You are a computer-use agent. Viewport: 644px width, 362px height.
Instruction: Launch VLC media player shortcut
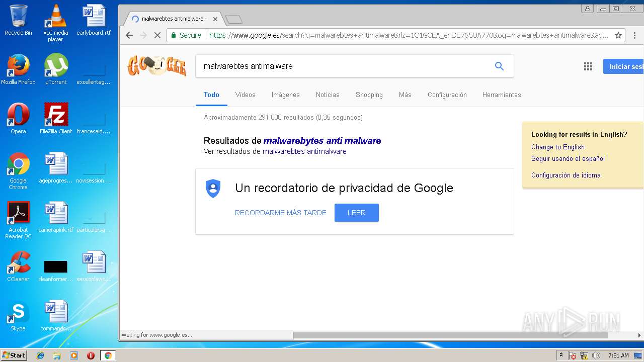click(55, 23)
